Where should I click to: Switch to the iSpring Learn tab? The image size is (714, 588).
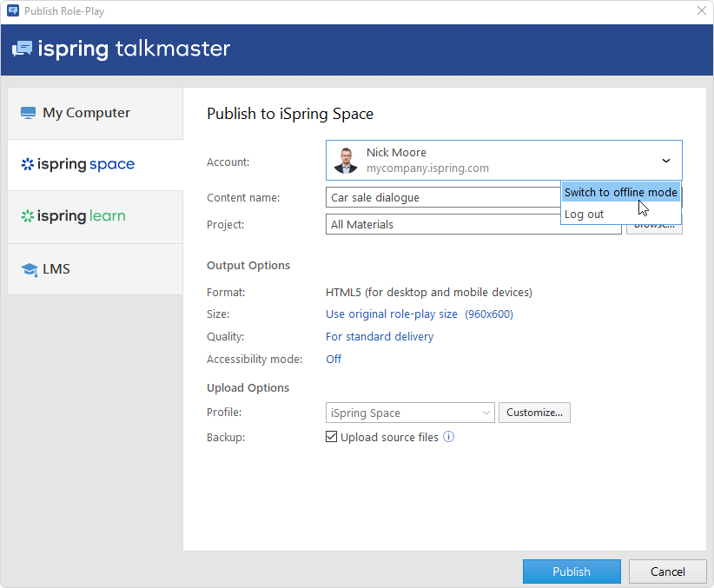point(95,216)
